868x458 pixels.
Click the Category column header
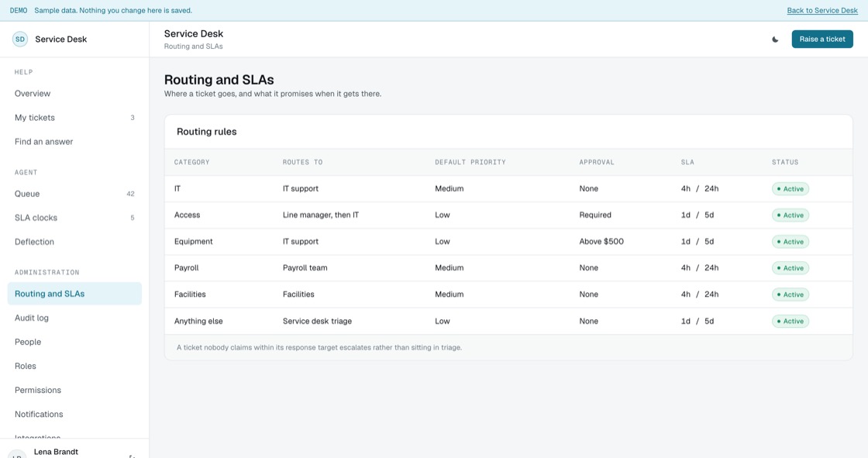(191, 162)
